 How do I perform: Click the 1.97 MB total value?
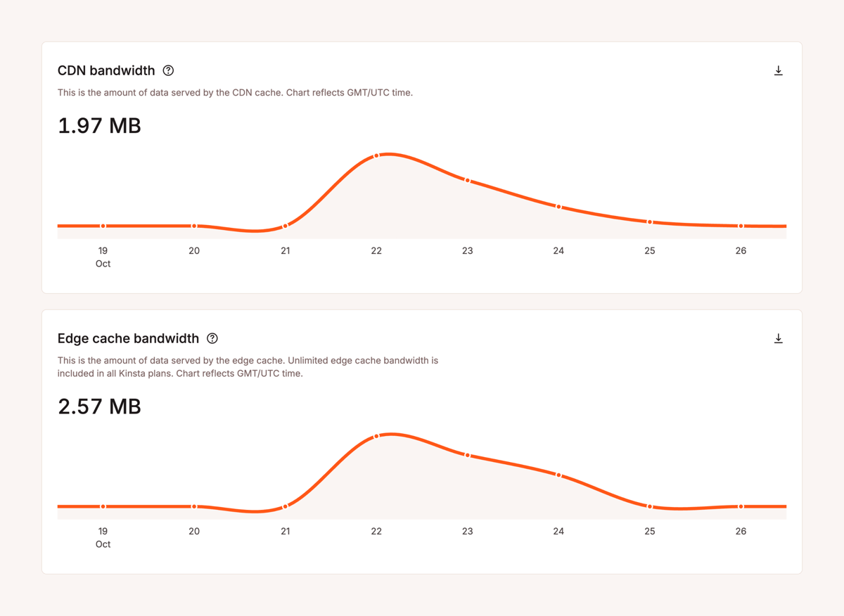click(x=99, y=125)
